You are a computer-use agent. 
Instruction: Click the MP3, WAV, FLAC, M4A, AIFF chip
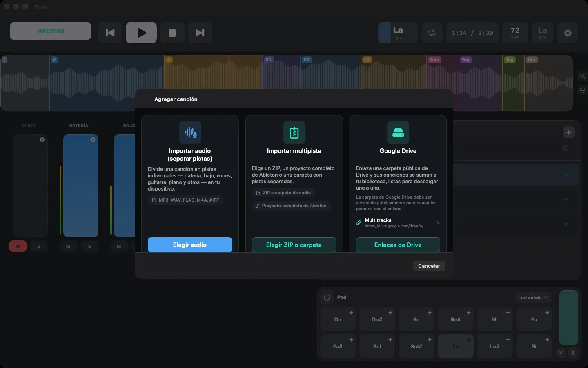click(x=185, y=200)
